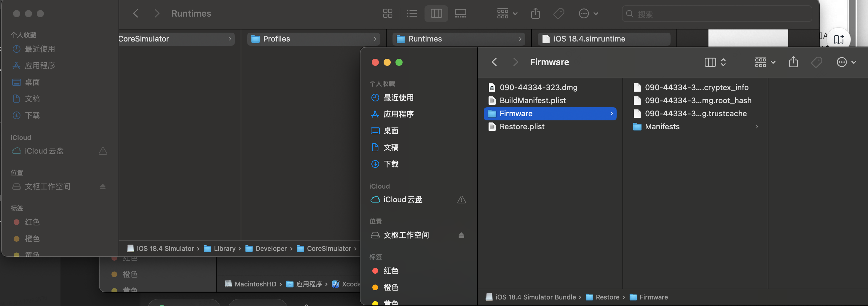Switch Runtimes window to gallery view
Image resolution: width=868 pixels, height=306 pixels.
(460, 13)
